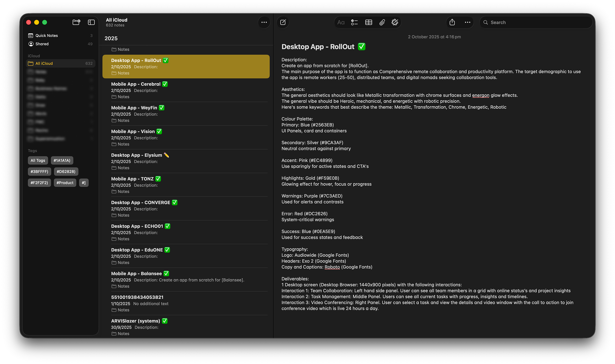Image resolution: width=615 pixels, height=364 pixels.
Task: Click the Aesthetics: heading in the note
Action: point(293,90)
